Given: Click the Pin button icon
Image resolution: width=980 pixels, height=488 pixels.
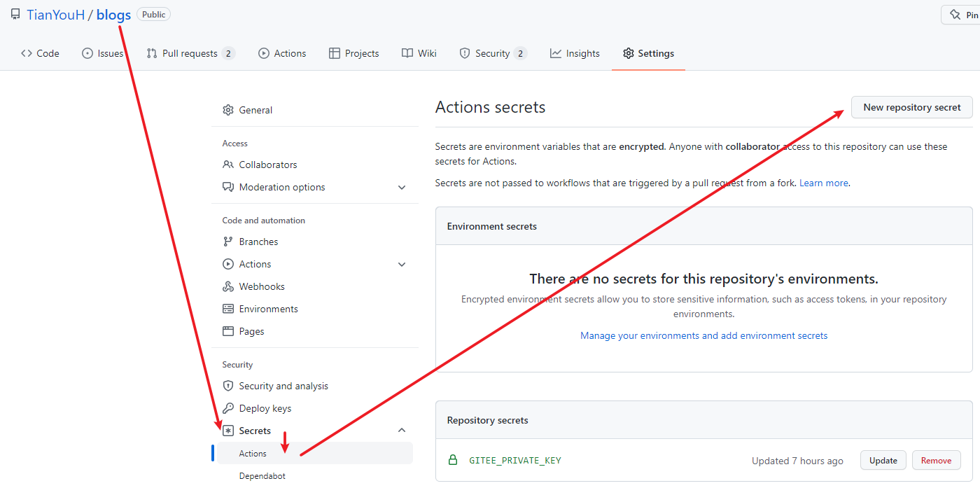Looking at the screenshot, I should pyautogui.click(x=955, y=15).
